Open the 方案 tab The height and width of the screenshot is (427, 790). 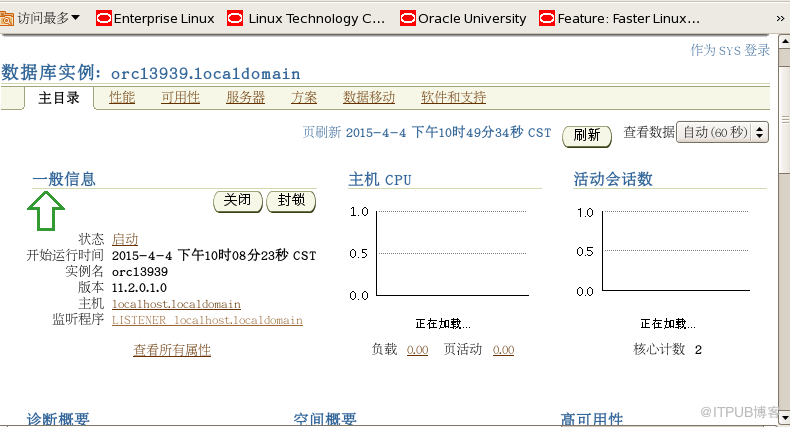pyautogui.click(x=304, y=97)
